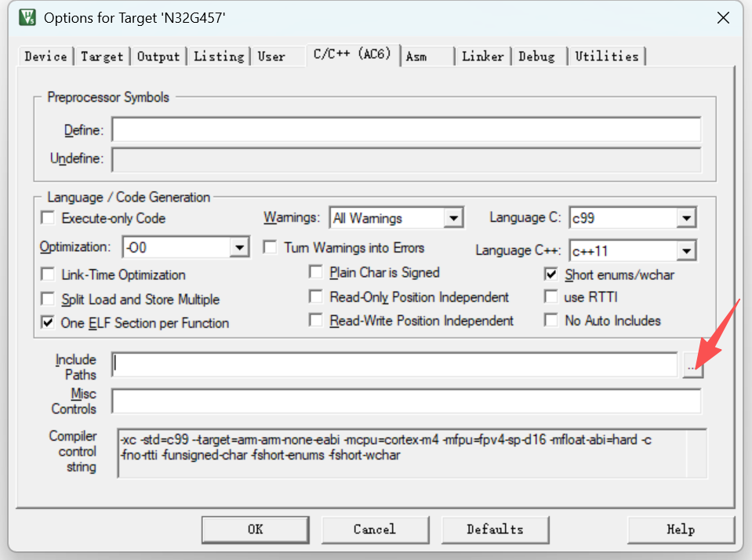
Task: Toggle Plain Char is Signed
Action: pos(316,272)
